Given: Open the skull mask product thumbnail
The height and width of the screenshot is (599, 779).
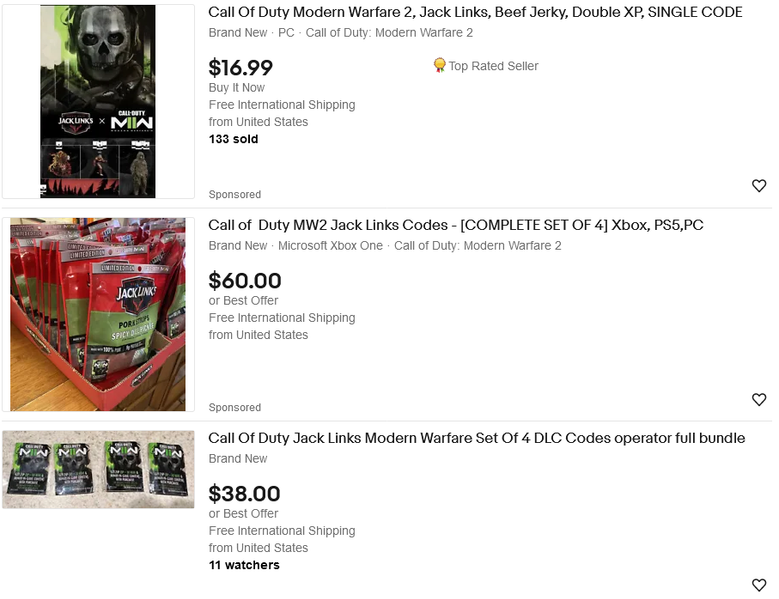Looking at the screenshot, I should coord(98,101).
